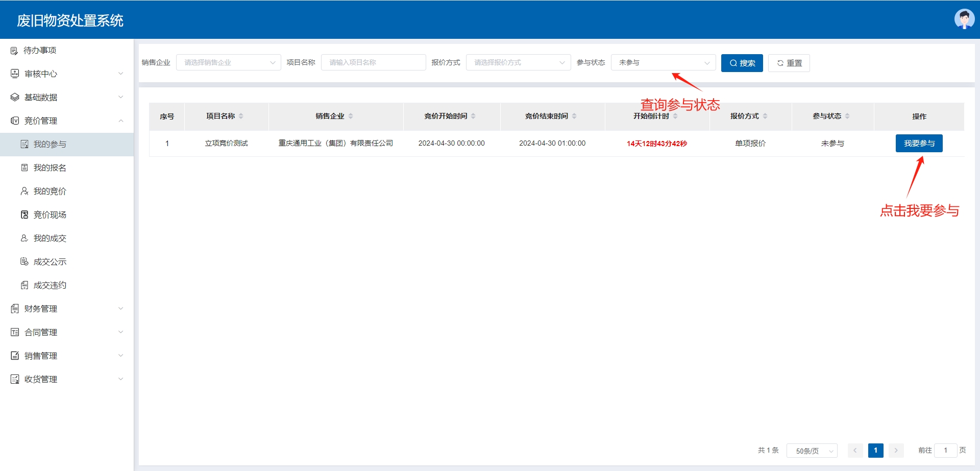Click the 待办事项 sidebar icon
The width and height of the screenshot is (980, 471).
pyautogui.click(x=14, y=51)
